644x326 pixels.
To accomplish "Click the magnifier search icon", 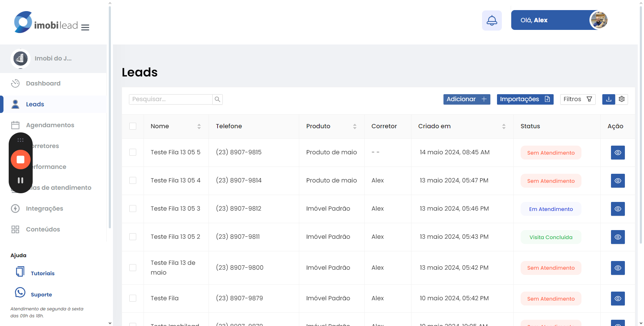I will [218, 99].
